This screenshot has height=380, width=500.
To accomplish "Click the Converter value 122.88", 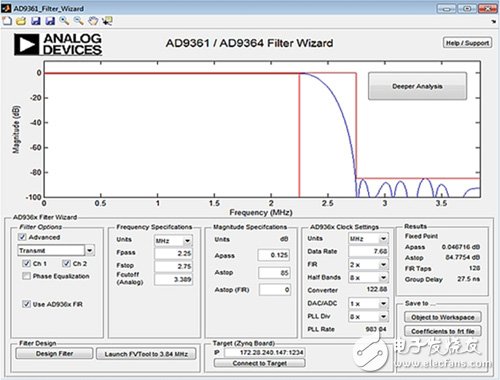I will (x=377, y=289).
